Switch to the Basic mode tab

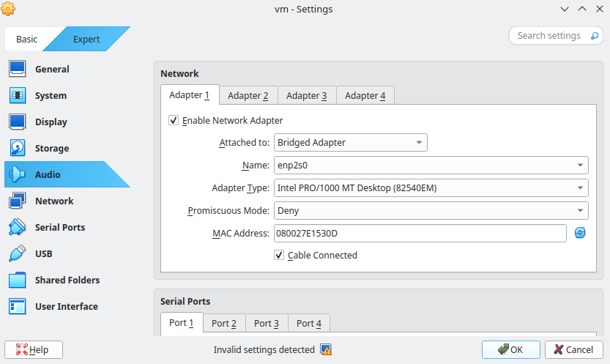click(x=26, y=39)
